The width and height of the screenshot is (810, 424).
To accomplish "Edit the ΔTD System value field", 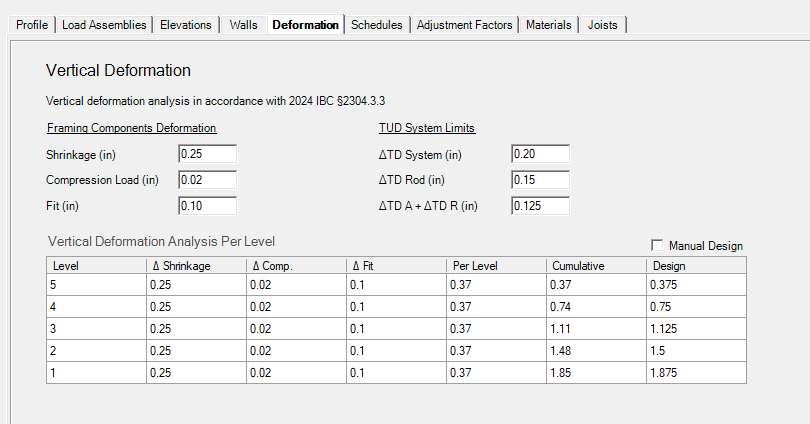I will tap(540, 154).
